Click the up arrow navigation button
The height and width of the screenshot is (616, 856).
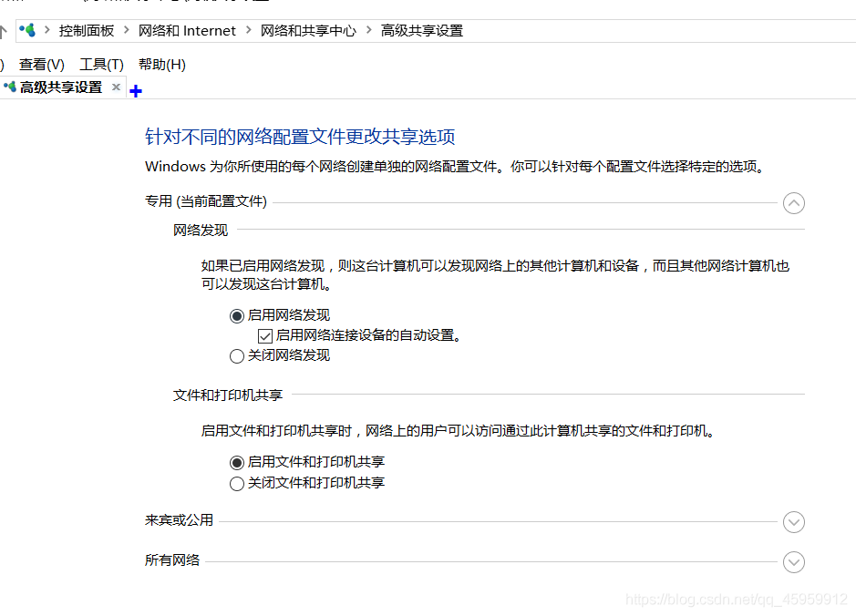point(3,32)
